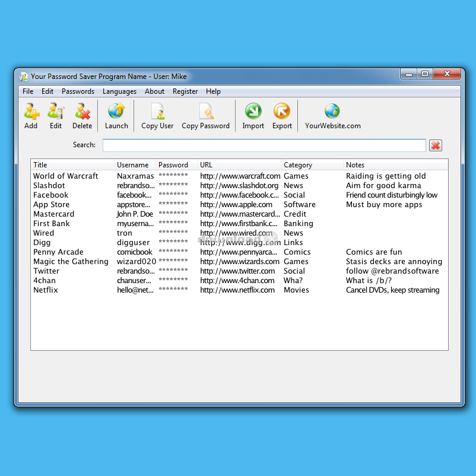Click the Copy User icon

coord(157,111)
